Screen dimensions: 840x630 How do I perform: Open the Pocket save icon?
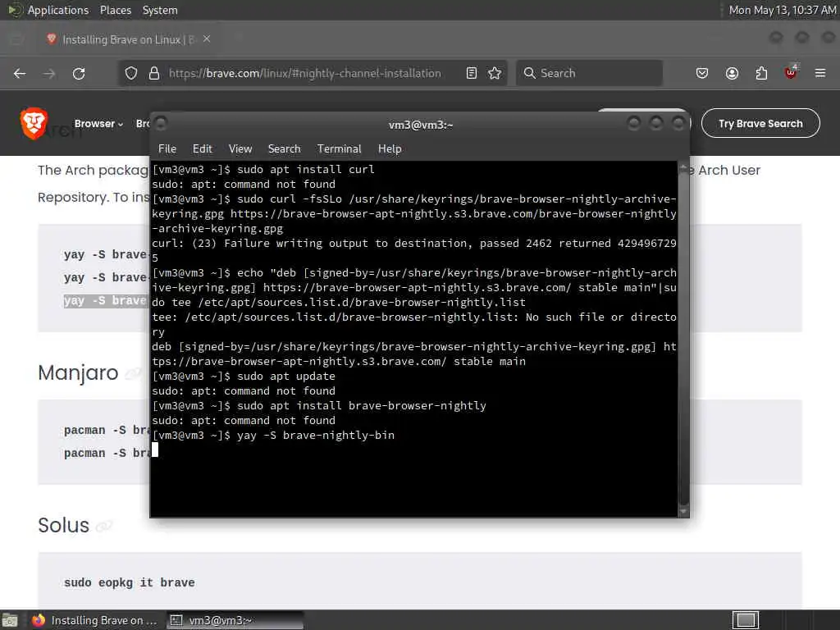[x=702, y=73]
